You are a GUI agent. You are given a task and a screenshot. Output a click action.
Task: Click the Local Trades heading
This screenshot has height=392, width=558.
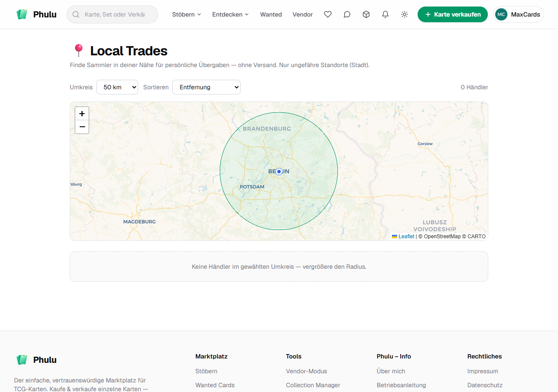tap(129, 51)
